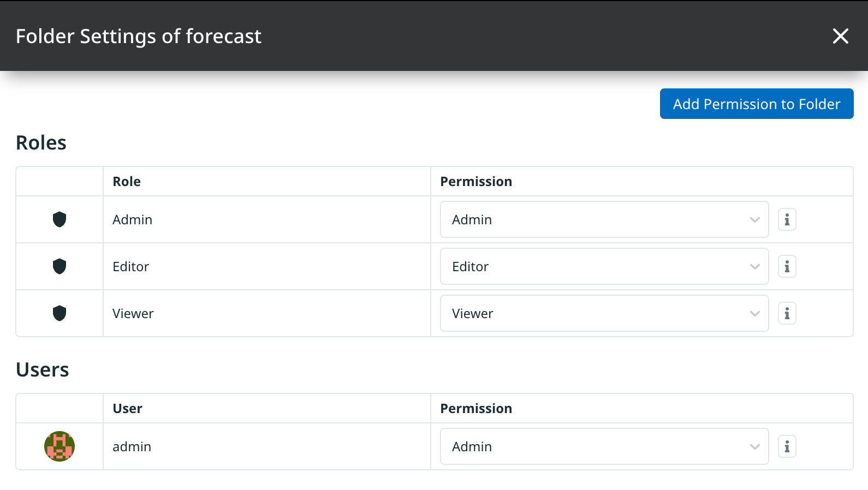Image resolution: width=868 pixels, height=490 pixels.
Task: Select the admin username cell
Action: (267, 446)
